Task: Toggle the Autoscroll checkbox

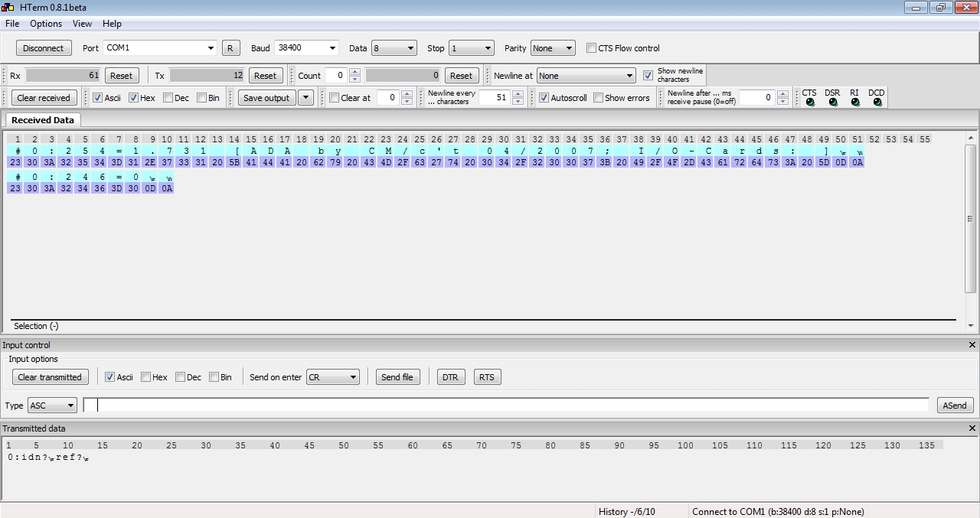Action: [x=544, y=98]
